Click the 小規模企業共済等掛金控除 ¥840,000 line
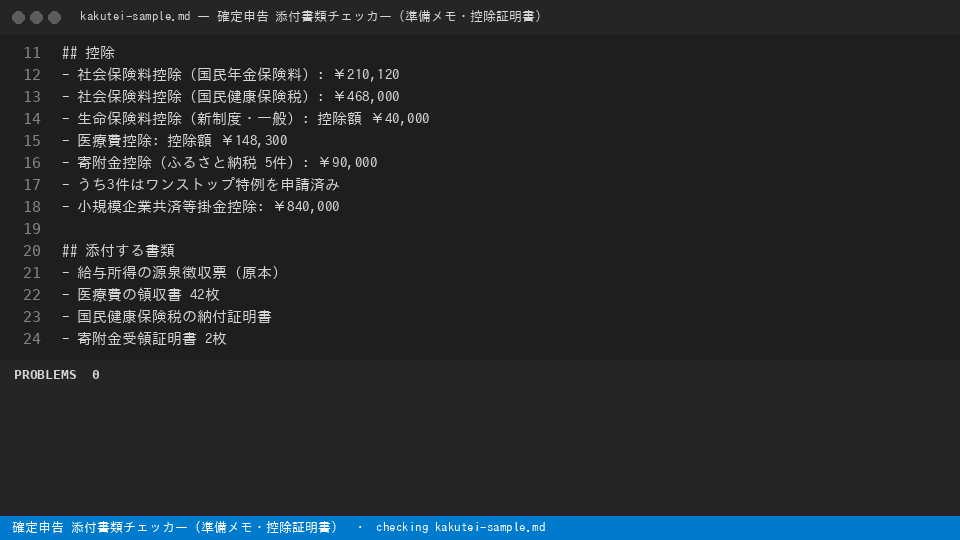The image size is (960, 540). click(201, 207)
